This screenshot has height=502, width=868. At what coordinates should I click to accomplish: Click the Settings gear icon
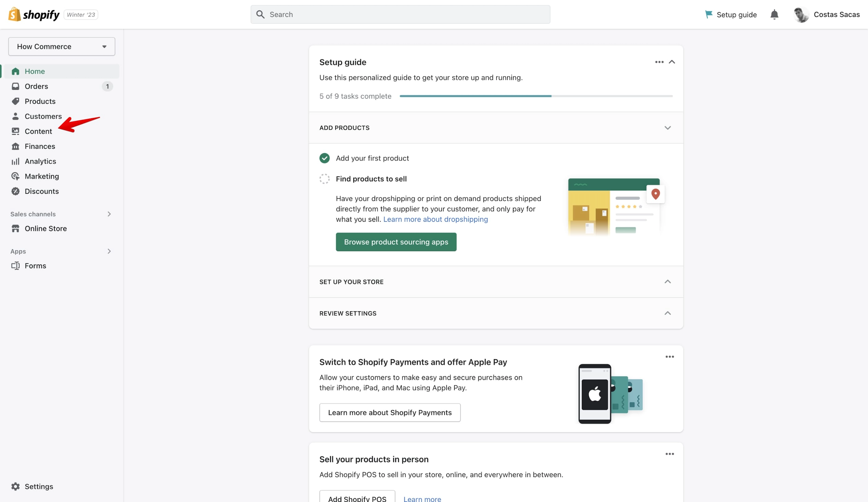[15, 486]
